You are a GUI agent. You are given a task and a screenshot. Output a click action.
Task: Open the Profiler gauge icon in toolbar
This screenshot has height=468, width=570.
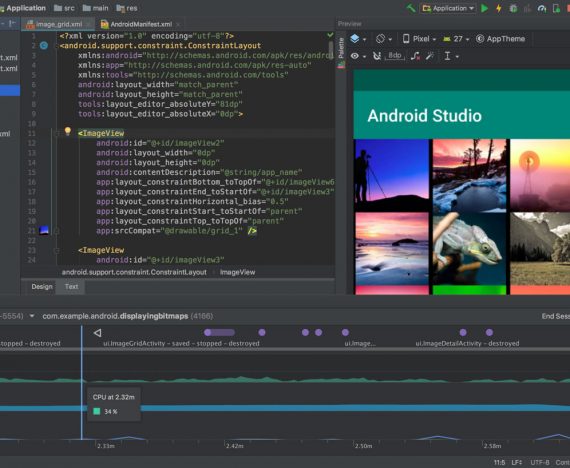click(x=542, y=8)
